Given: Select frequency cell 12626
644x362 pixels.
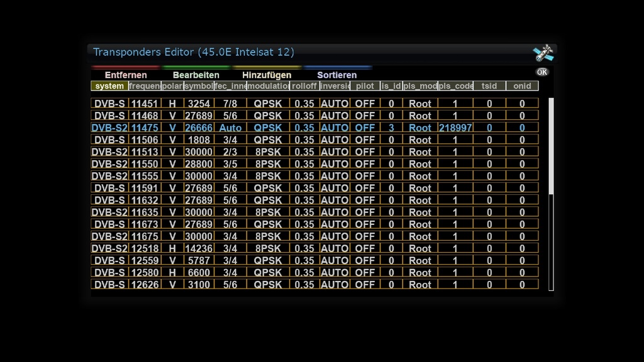Looking at the screenshot, I should click(x=145, y=285).
